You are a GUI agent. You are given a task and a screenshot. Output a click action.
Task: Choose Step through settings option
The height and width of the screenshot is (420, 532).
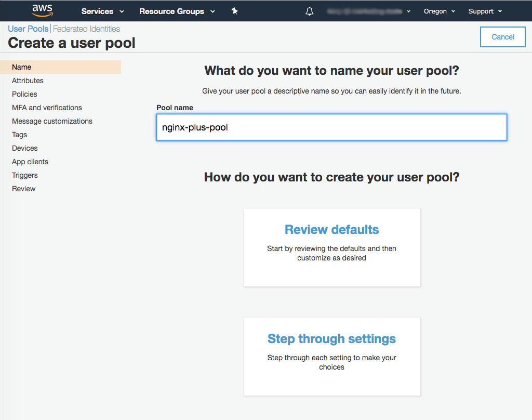coord(331,356)
